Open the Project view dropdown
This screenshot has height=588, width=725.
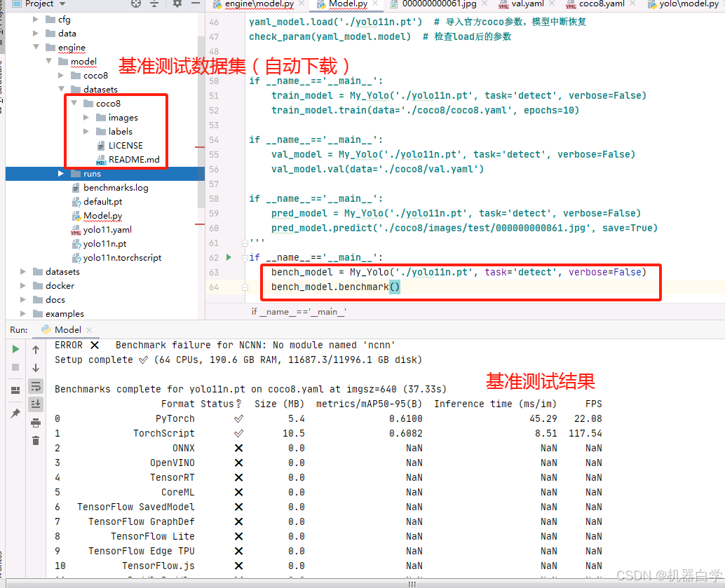62,4
